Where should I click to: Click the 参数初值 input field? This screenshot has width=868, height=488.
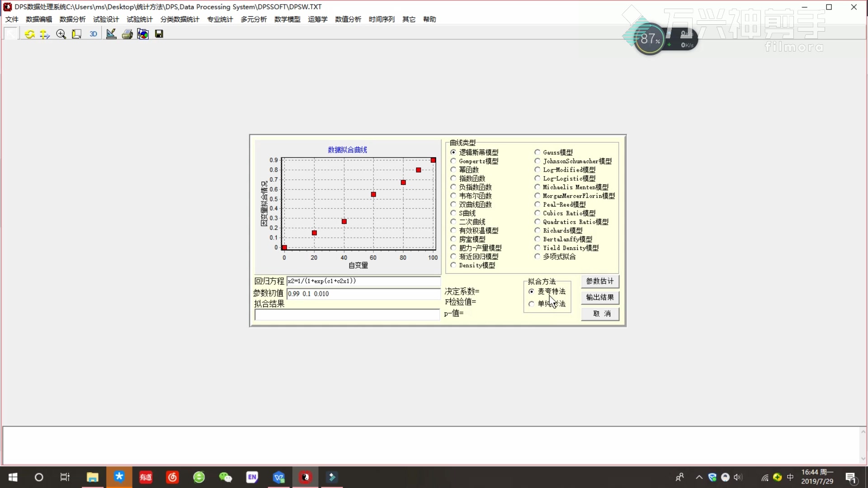coord(363,294)
